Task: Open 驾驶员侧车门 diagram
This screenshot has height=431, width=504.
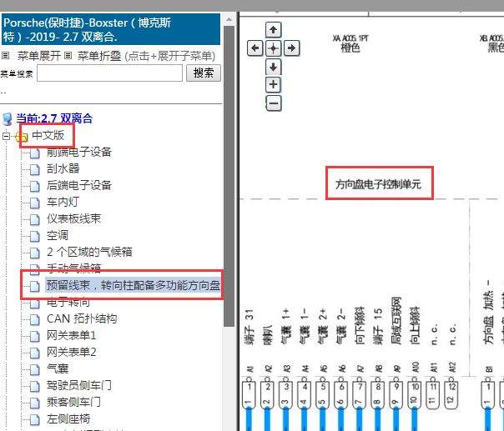Action: [x=79, y=385]
